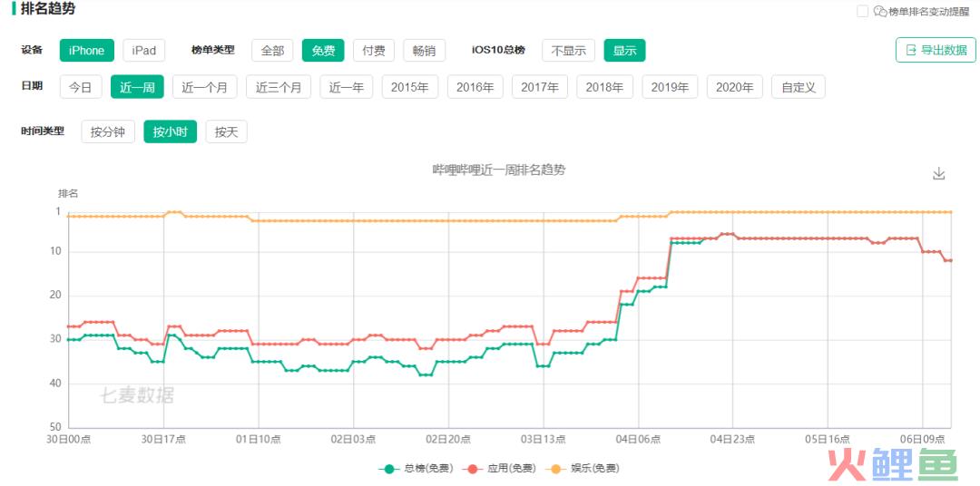The image size is (980, 486).
Task: Select 今日 date range
Action: [81, 87]
